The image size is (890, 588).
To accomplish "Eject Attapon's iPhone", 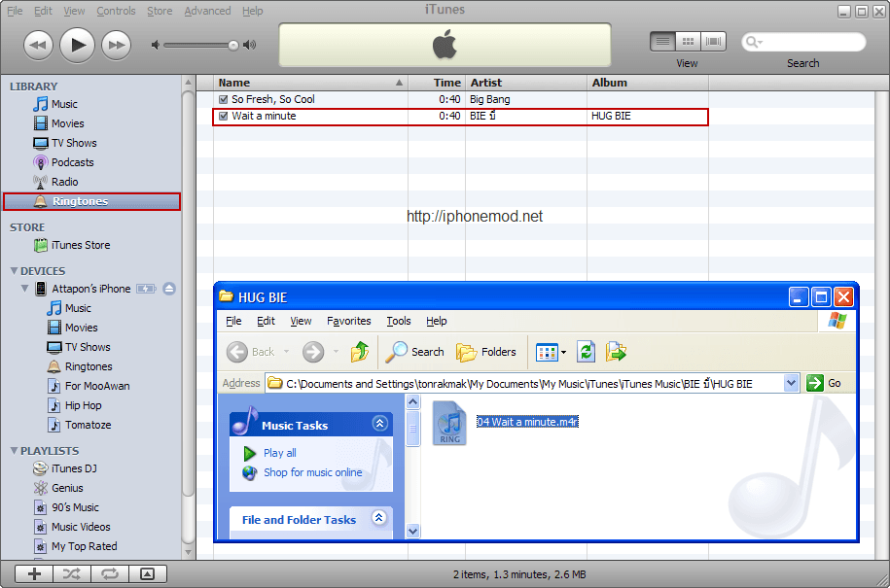I will (168, 289).
